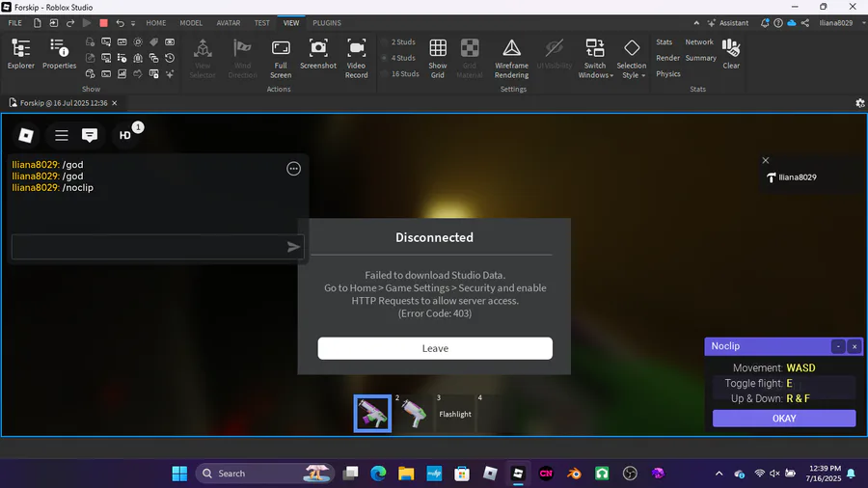Click the Clear stats button
868x488 pixels.
click(731, 54)
